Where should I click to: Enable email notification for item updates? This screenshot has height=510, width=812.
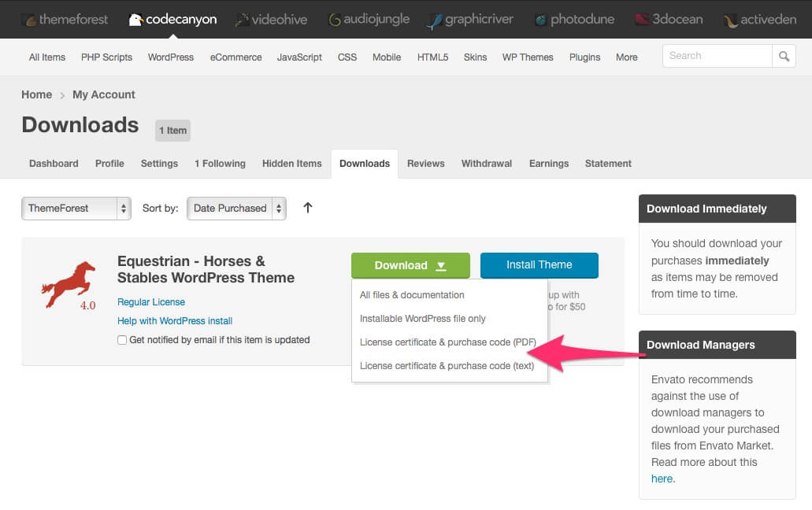(122, 340)
